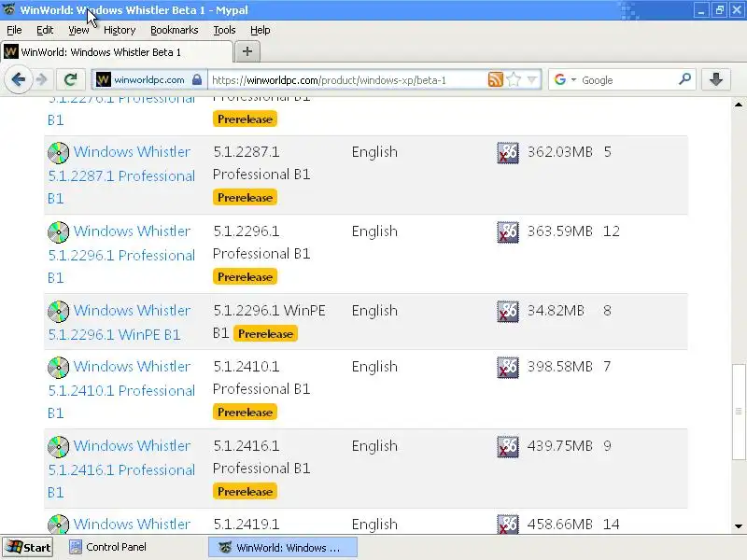Click Mypal raccoon icon in title bar

[x=9, y=9]
